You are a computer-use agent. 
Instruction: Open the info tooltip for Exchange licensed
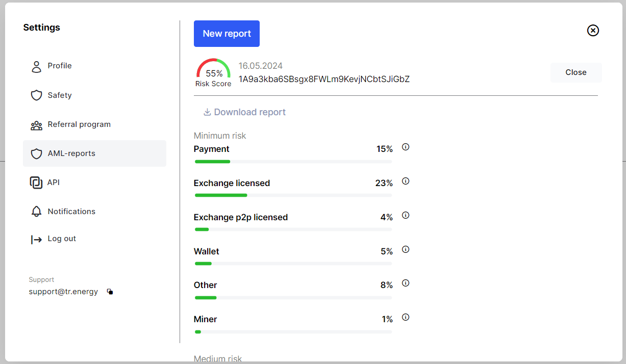click(405, 181)
